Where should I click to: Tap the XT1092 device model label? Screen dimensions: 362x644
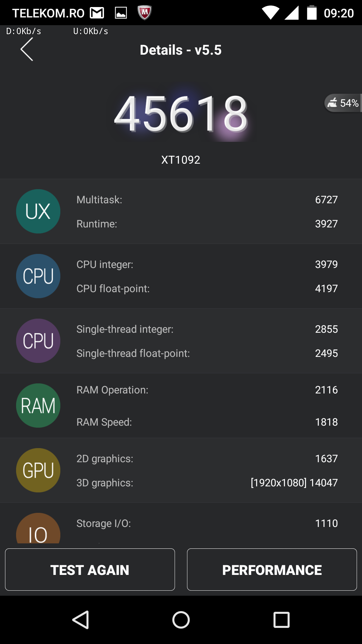pyautogui.click(x=181, y=160)
